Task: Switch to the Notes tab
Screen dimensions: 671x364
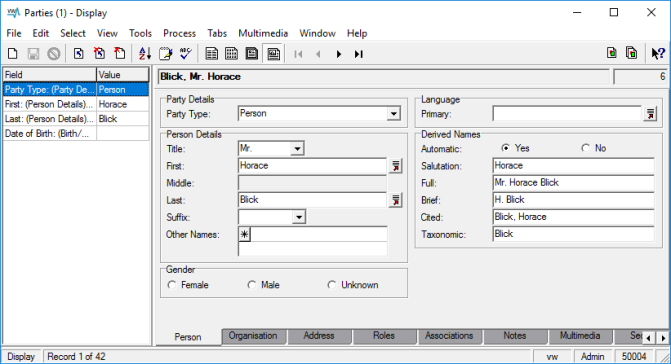Action: tap(514, 336)
